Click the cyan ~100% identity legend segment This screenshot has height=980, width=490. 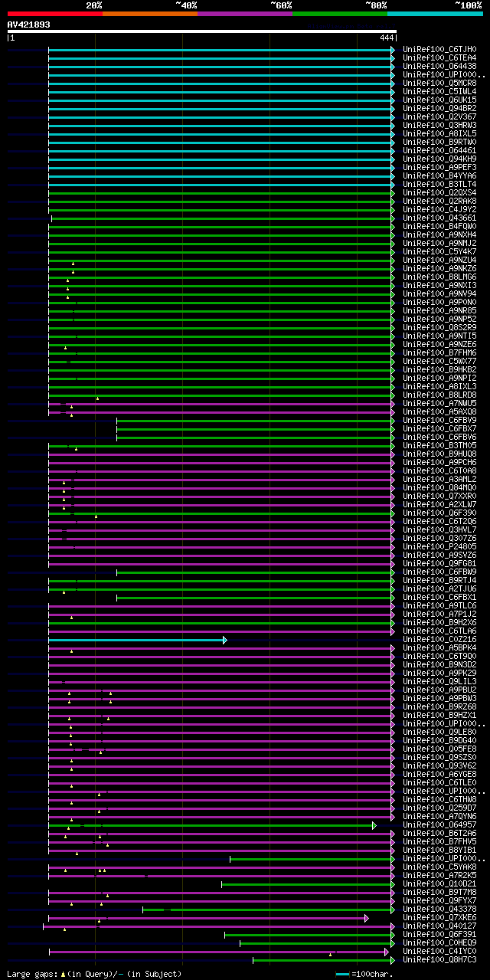[435, 14]
